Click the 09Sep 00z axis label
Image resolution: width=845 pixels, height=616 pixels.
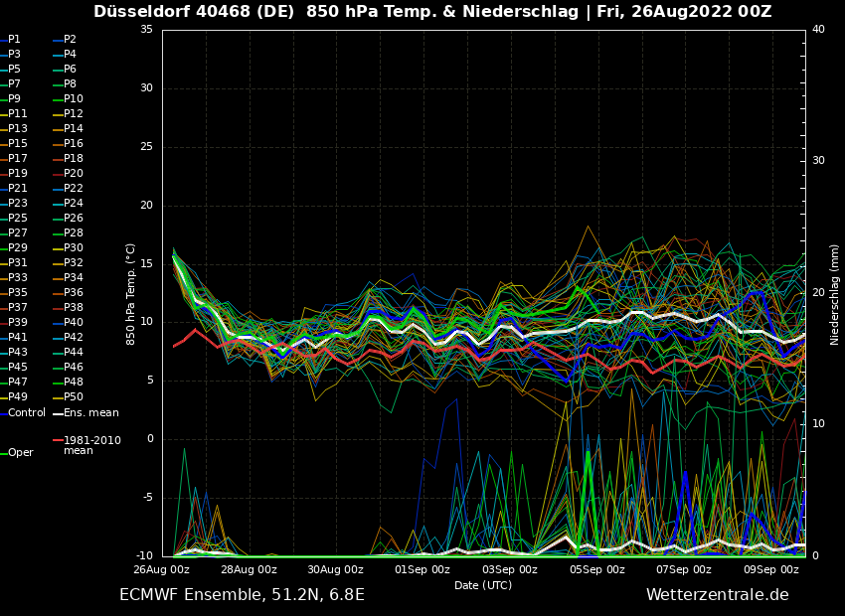(x=770, y=569)
